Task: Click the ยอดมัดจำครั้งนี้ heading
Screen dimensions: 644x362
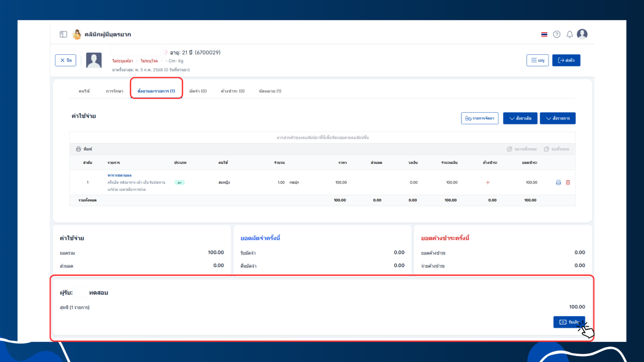Action: [x=260, y=238]
